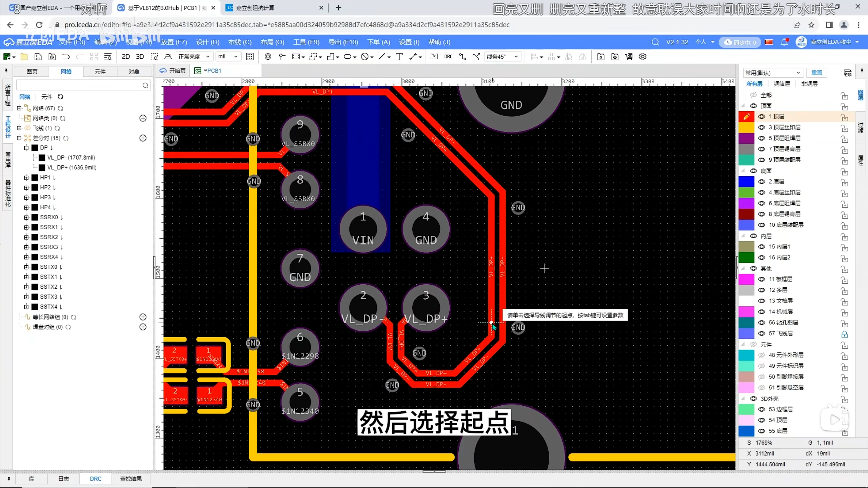Open the settings gear in toolbar
This screenshot has height=488, width=868.
tap(643, 57)
